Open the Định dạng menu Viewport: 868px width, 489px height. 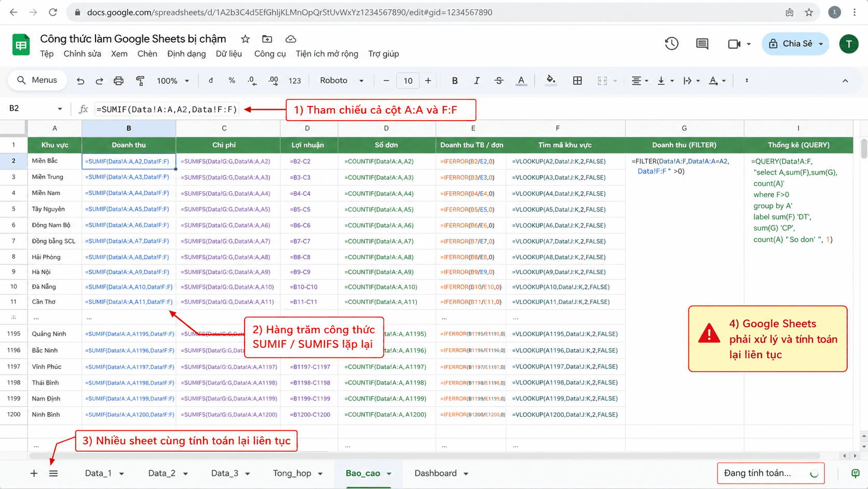pos(186,54)
